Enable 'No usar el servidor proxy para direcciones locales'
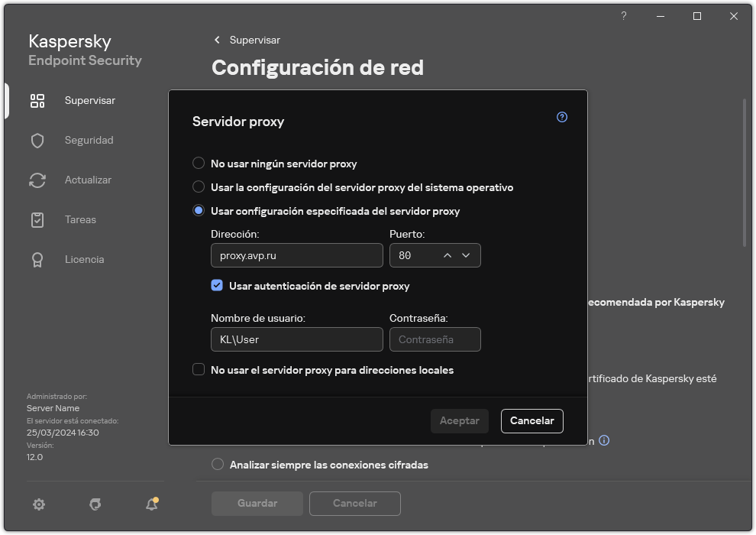The image size is (756, 535). click(199, 370)
